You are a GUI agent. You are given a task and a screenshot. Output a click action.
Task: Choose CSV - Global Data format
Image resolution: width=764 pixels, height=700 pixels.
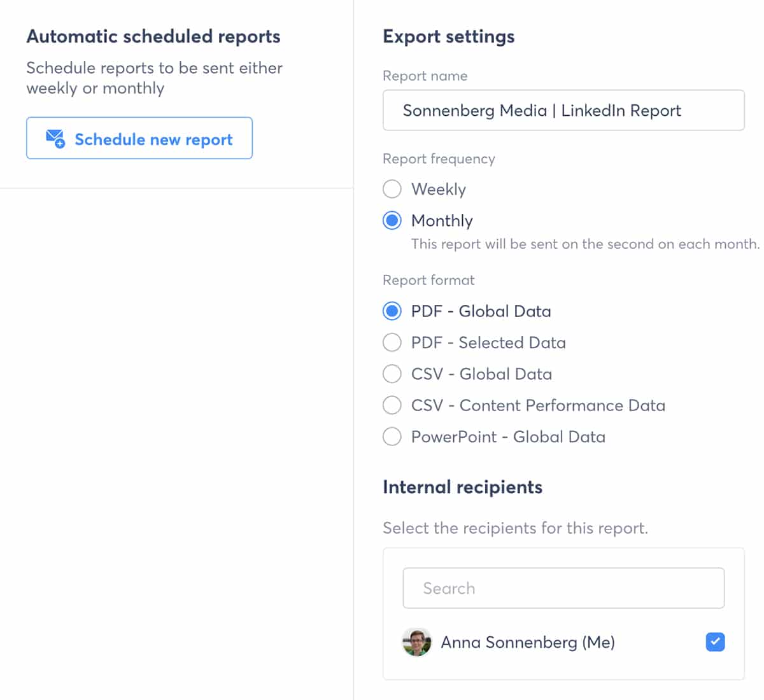click(392, 374)
